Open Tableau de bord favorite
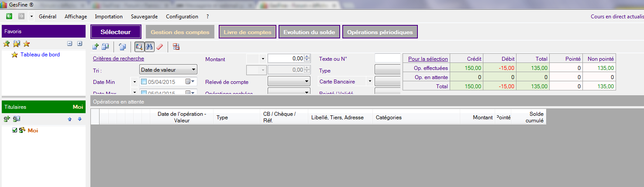Screen dimensions: 644x187 pos(40,55)
